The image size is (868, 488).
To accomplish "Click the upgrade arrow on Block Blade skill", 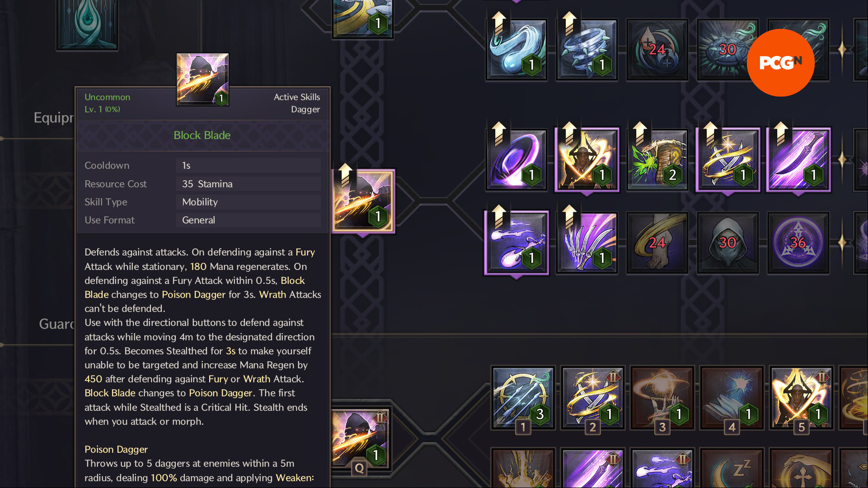I will [345, 175].
